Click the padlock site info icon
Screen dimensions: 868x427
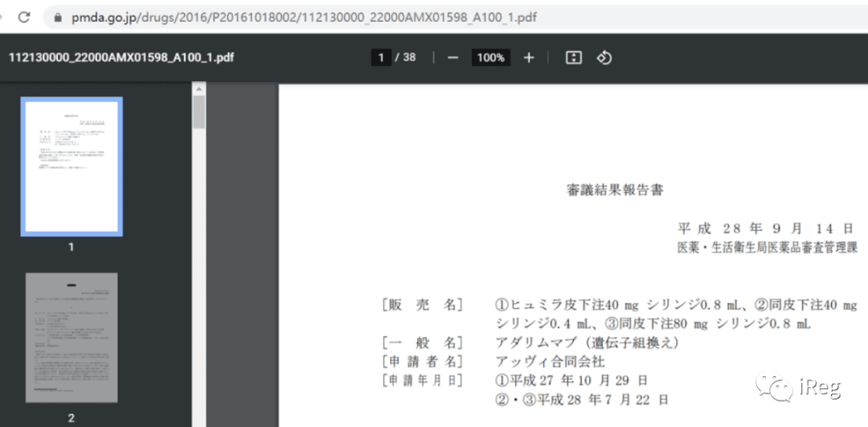(x=58, y=18)
